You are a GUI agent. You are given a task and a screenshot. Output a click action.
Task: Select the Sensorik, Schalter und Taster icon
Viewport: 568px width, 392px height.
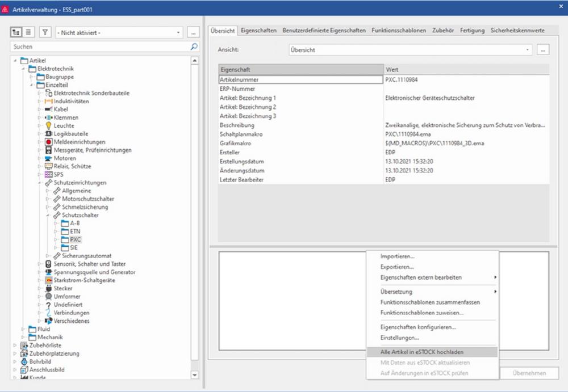(48, 264)
